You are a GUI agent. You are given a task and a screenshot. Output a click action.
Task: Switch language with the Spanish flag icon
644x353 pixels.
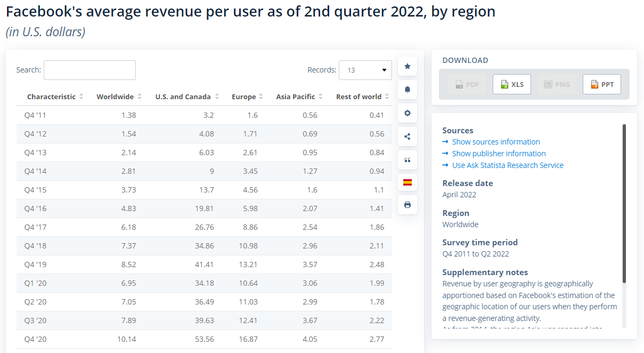pyautogui.click(x=407, y=182)
